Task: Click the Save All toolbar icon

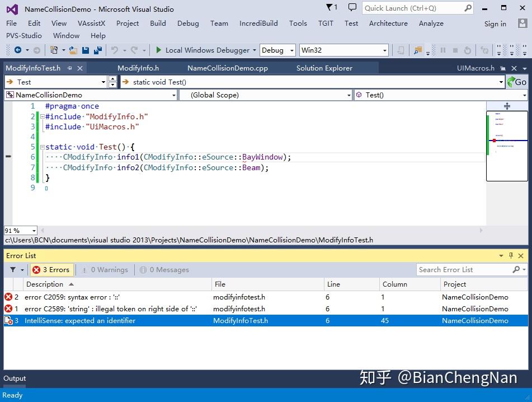Action: pos(97,50)
